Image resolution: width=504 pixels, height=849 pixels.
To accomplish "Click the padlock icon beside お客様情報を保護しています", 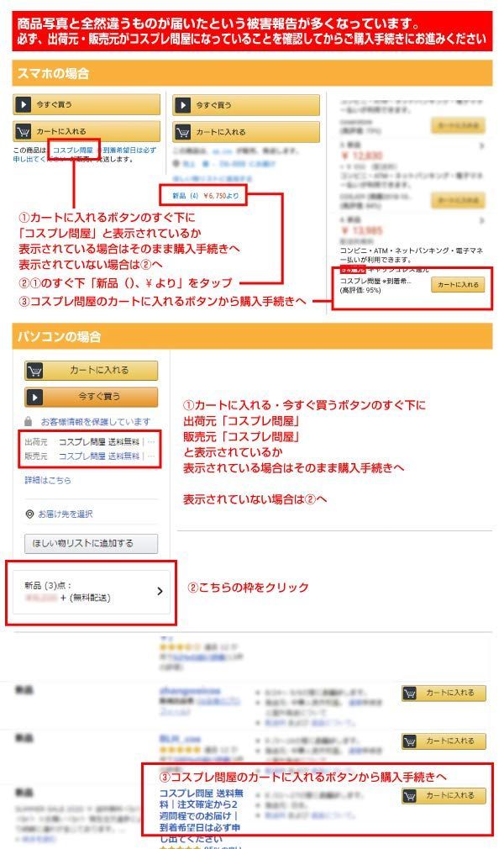I will click(29, 421).
